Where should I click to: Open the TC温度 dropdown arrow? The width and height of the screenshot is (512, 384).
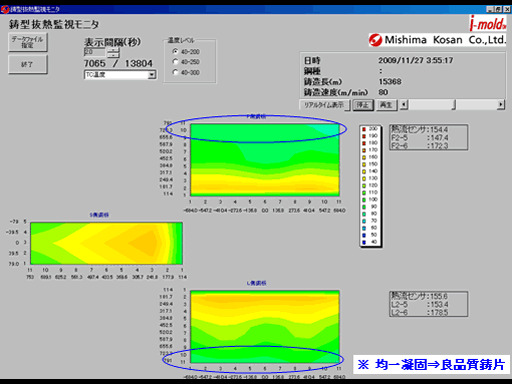click(x=152, y=75)
